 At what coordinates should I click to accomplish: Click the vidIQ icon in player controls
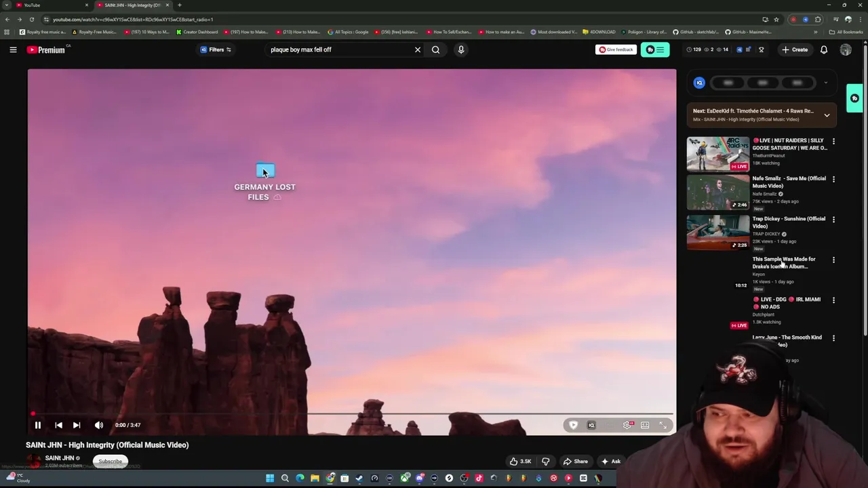click(x=591, y=425)
